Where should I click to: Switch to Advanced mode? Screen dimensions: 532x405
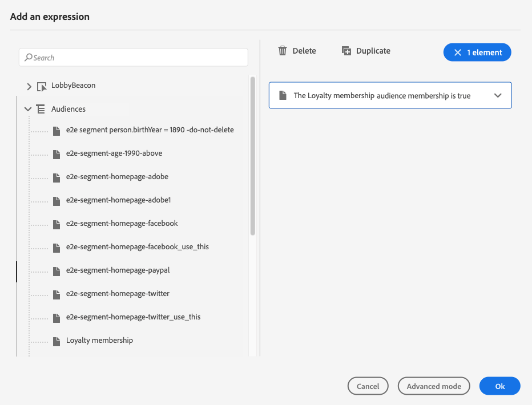click(x=434, y=386)
